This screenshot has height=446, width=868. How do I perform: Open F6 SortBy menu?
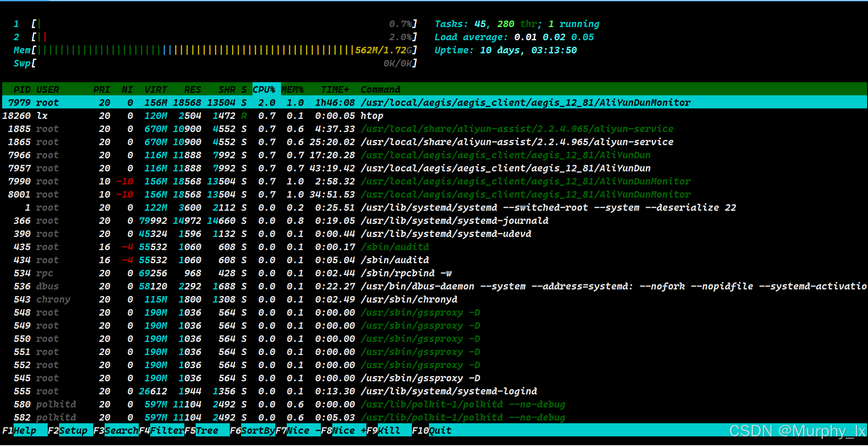[253, 430]
